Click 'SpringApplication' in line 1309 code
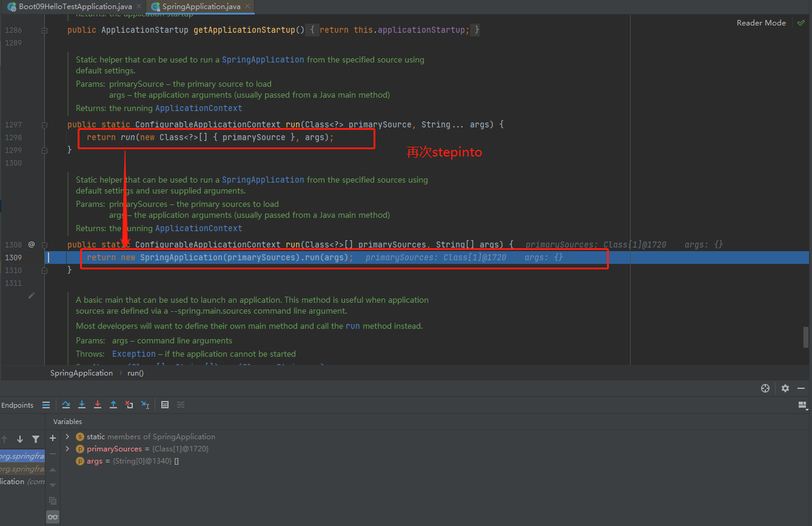812x526 pixels. click(181, 257)
